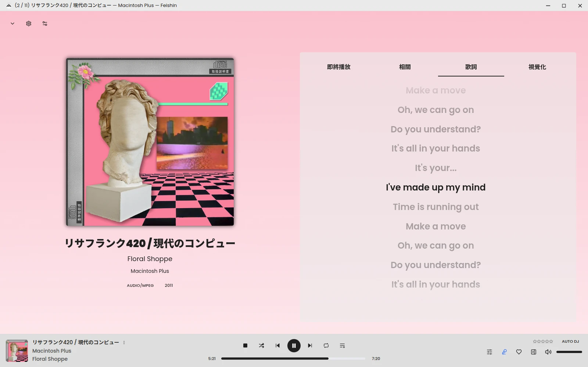Open the display options sliders icon at top
Screen dimensions: 588x367
point(45,24)
